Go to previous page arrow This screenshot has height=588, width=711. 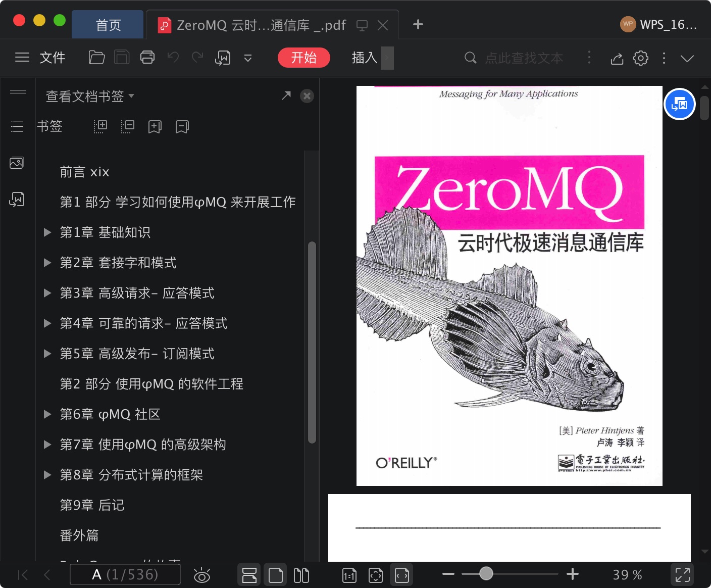tap(47, 575)
